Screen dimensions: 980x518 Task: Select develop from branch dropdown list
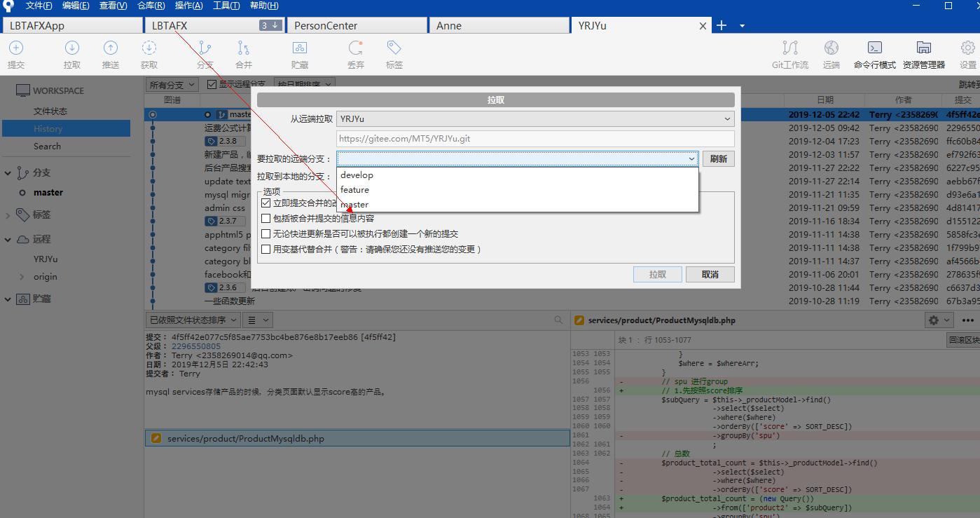[518, 175]
